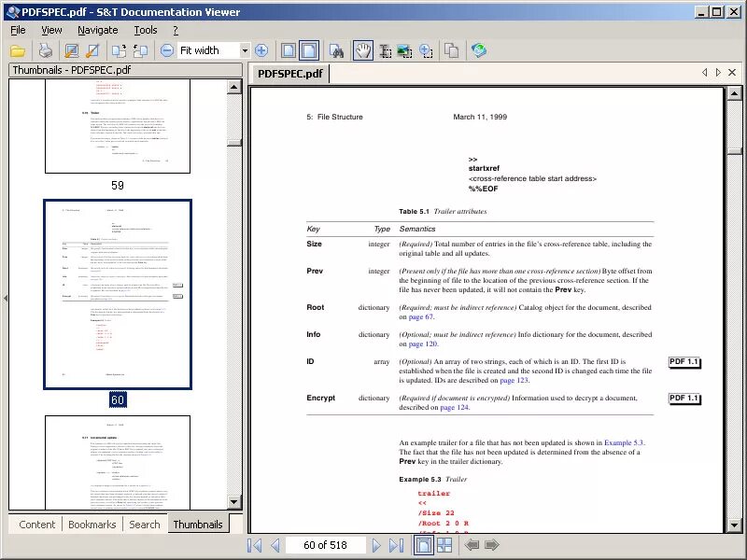This screenshot has width=747, height=560.
Task: Click document scrollbar down arrow
Action: [734, 525]
